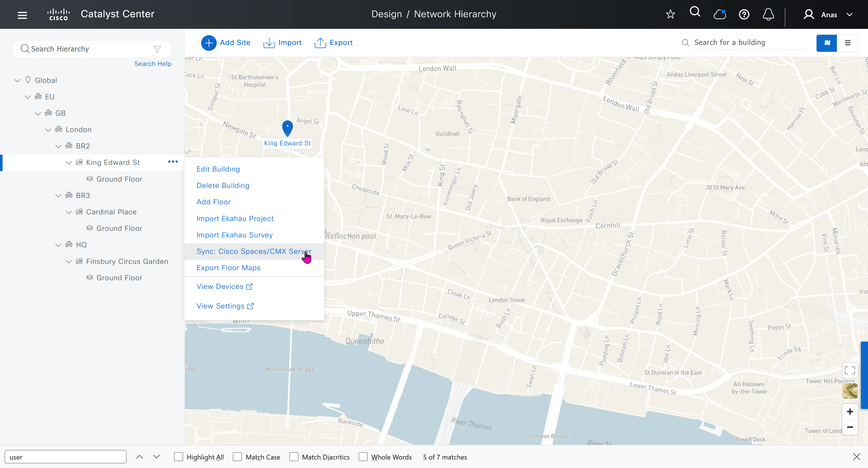Click the Add Site button
Viewport: 868px width, 468px height.
tap(226, 43)
